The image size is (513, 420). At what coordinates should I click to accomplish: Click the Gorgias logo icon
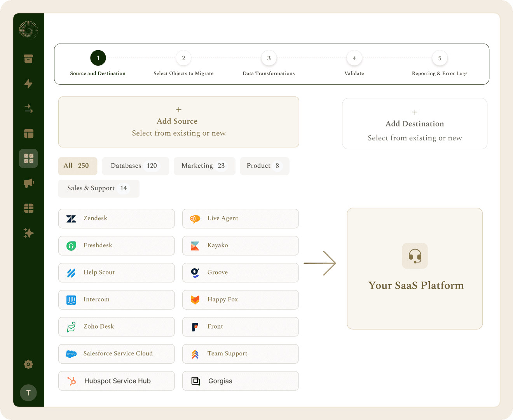pyautogui.click(x=195, y=381)
